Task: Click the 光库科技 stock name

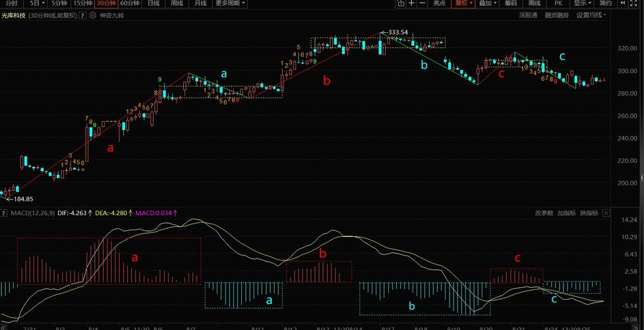Action: pyautogui.click(x=14, y=16)
